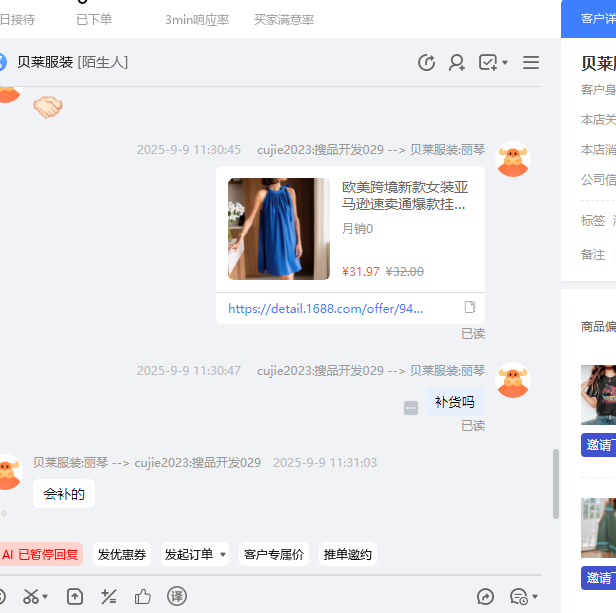Click the add contact icon
616x613 pixels.
(457, 63)
